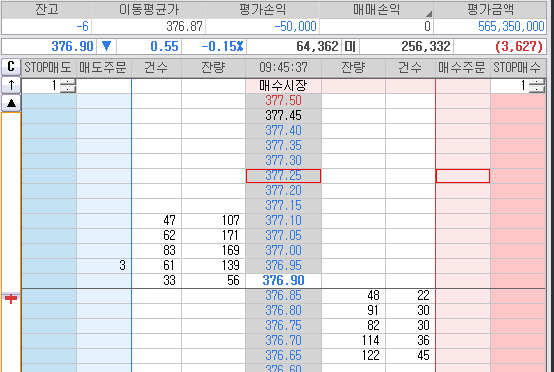Image resolution: width=554 pixels, height=372 pixels.
Task: Click the 잔고 value -6
Action: click(x=83, y=26)
